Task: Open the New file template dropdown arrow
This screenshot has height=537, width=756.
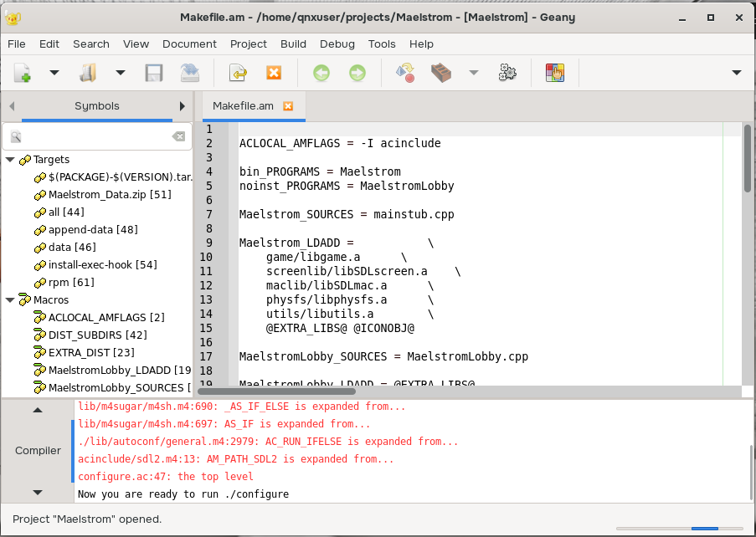Action: coord(54,74)
